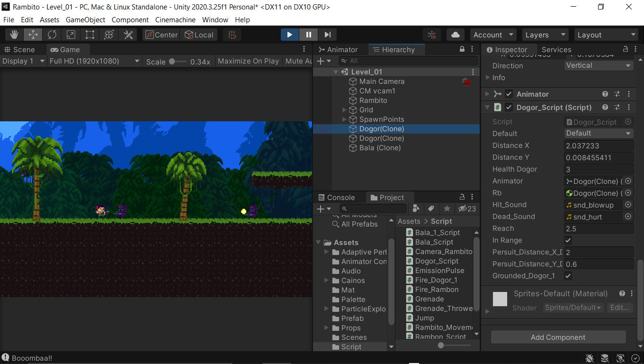This screenshot has width=644, height=364.
Task: Select the Rotate tool
Action: coord(52,35)
